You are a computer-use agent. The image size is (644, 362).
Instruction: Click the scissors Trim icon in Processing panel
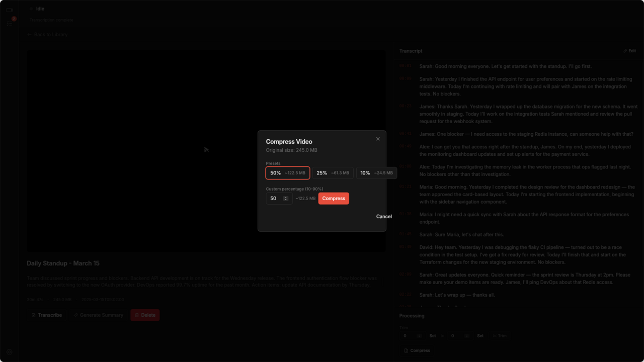click(x=496, y=335)
